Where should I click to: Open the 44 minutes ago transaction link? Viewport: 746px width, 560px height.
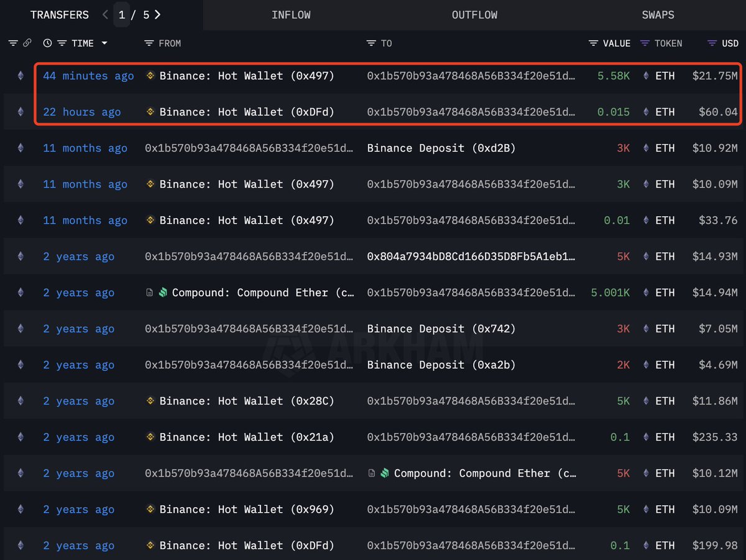(x=88, y=76)
